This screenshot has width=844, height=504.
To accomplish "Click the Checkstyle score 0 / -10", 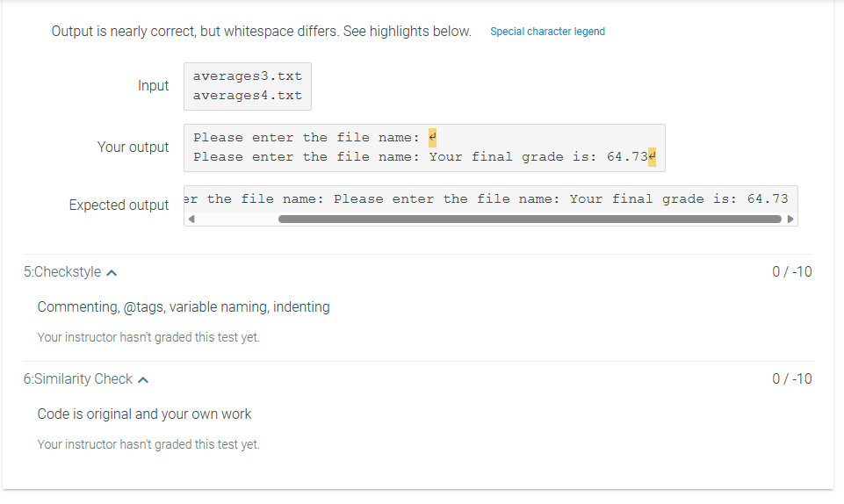I will point(792,272).
